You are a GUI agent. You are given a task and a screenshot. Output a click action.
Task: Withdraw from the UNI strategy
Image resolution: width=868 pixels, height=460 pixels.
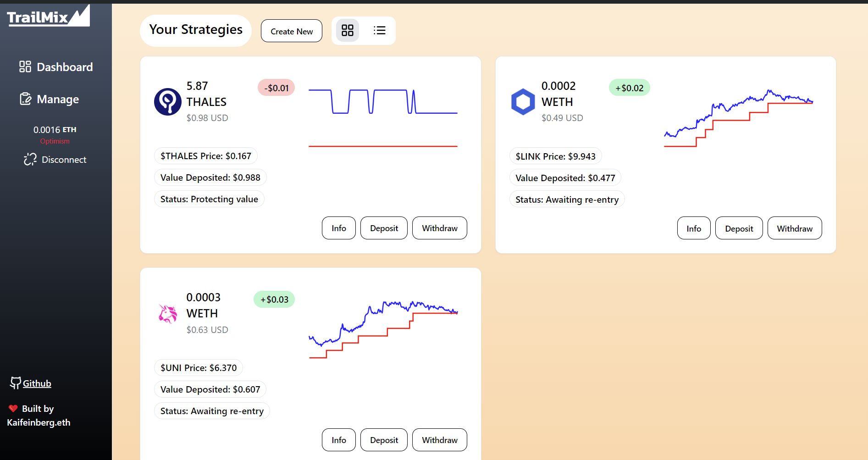440,440
